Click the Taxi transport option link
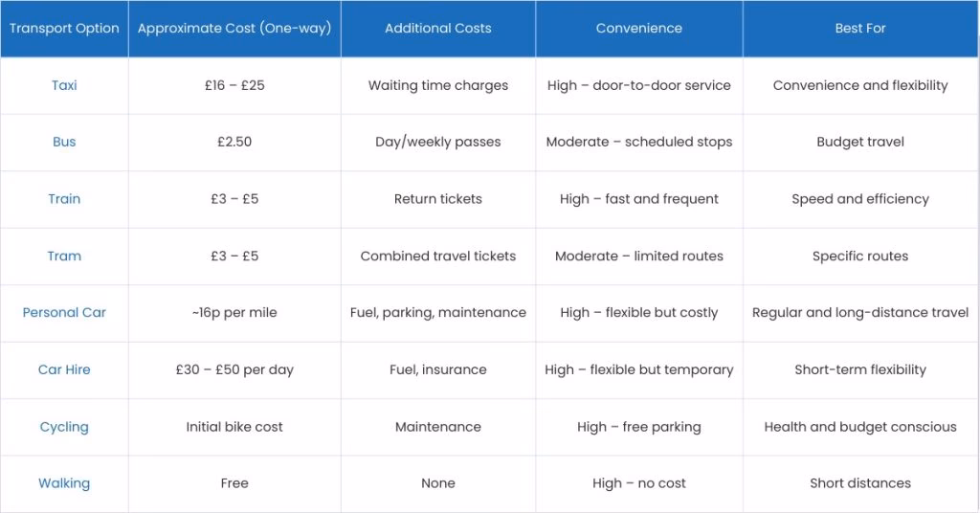Viewport: 980px width, 513px height. pos(64,85)
